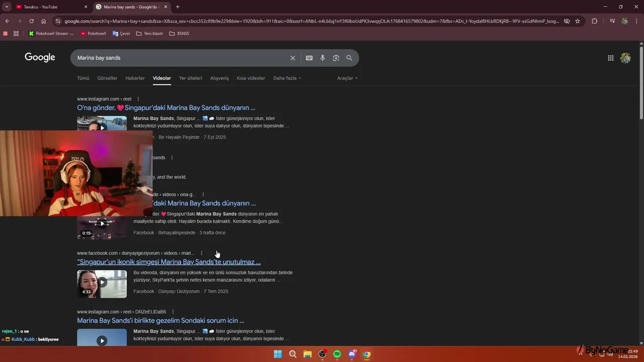Viewport: 644px width, 362px height.
Task: Open File Explorer from taskbar
Action: pos(307,354)
